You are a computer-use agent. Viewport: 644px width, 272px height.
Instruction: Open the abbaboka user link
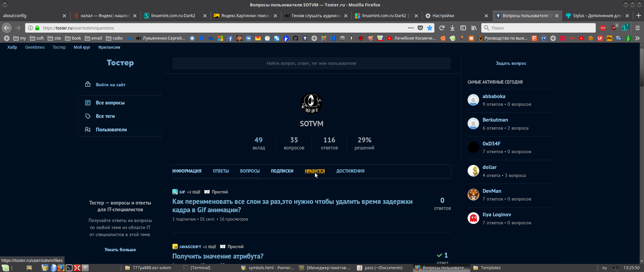coord(494,96)
